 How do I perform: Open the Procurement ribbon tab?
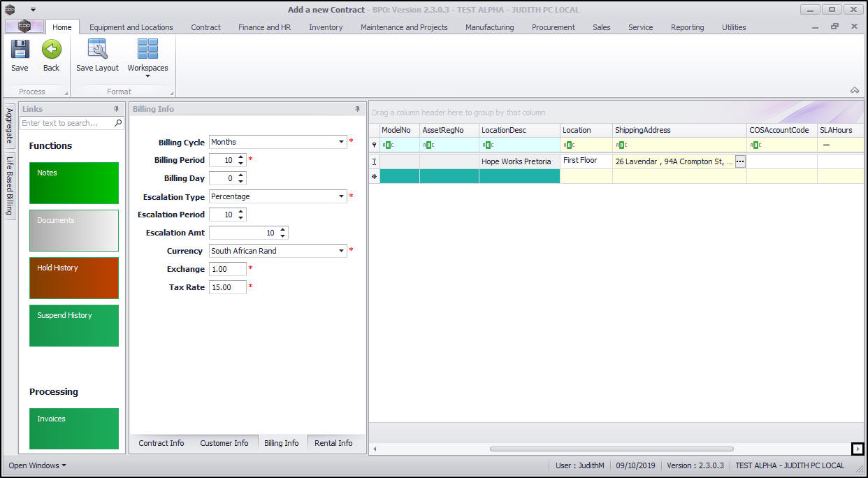tap(553, 27)
